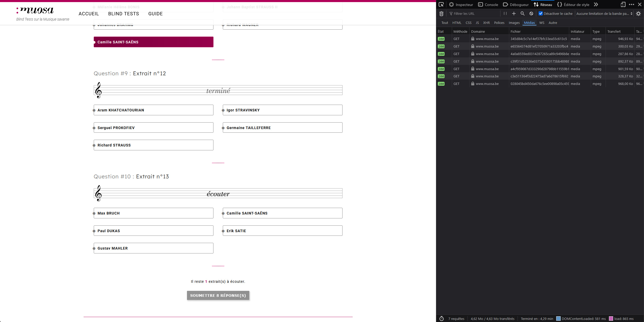Switch to the Console panel
The height and width of the screenshot is (322, 644).
[x=488, y=4]
